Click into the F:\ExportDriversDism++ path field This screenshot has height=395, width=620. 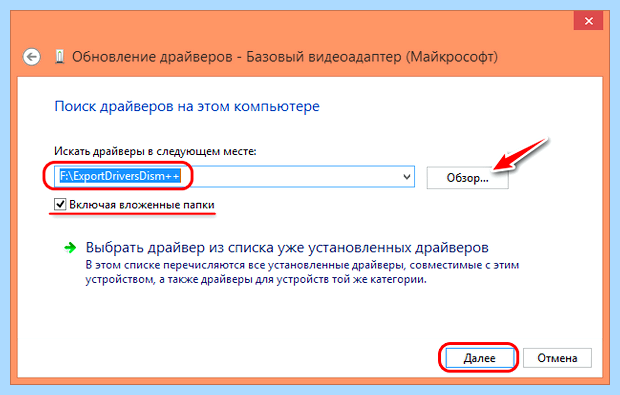234,177
